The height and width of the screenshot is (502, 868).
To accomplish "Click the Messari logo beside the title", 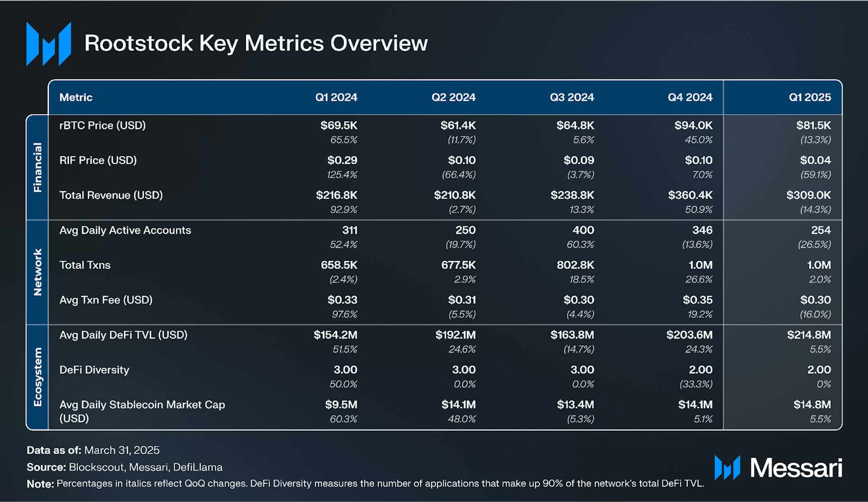I will point(49,44).
